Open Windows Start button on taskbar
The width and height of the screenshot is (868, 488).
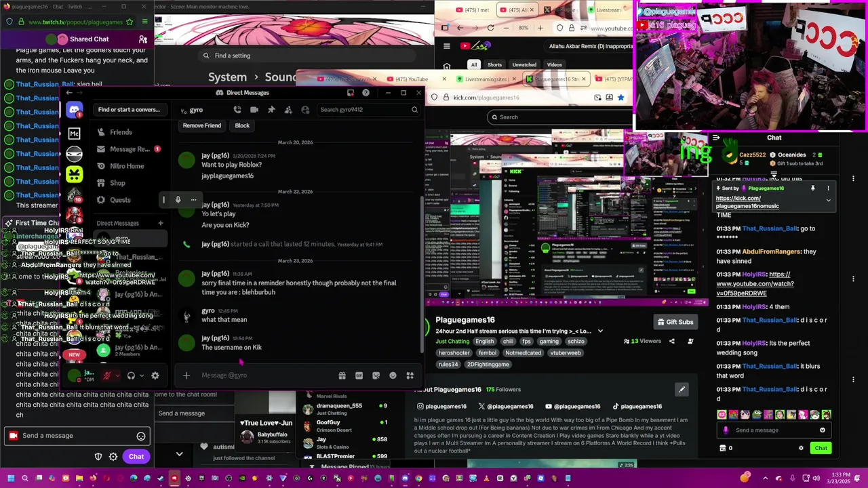tap(11, 479)
